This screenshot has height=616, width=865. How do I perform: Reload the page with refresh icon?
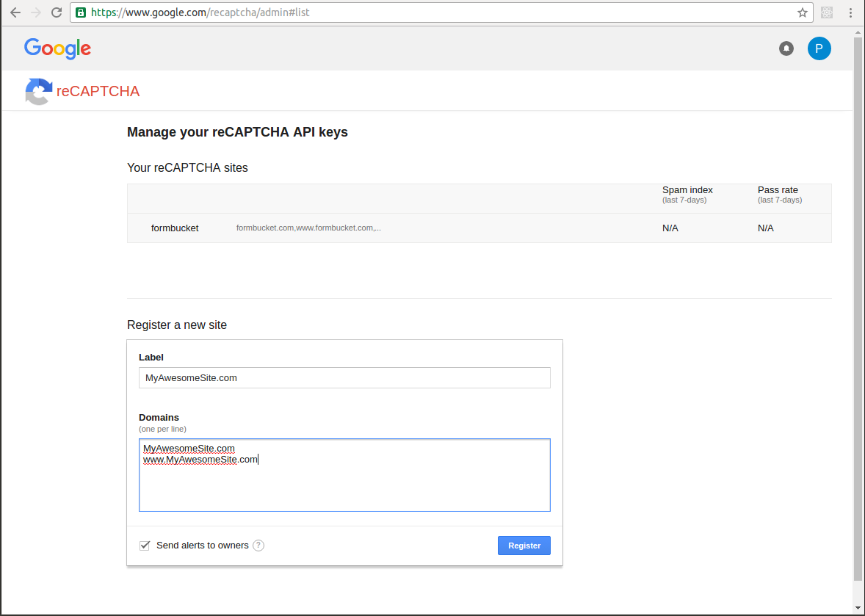pos(57,12)
